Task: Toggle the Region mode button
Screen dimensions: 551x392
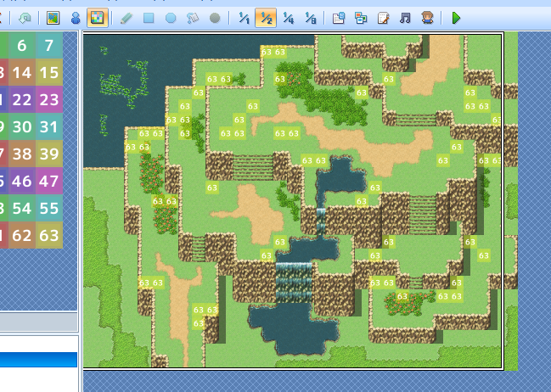Action: (98, 18)
